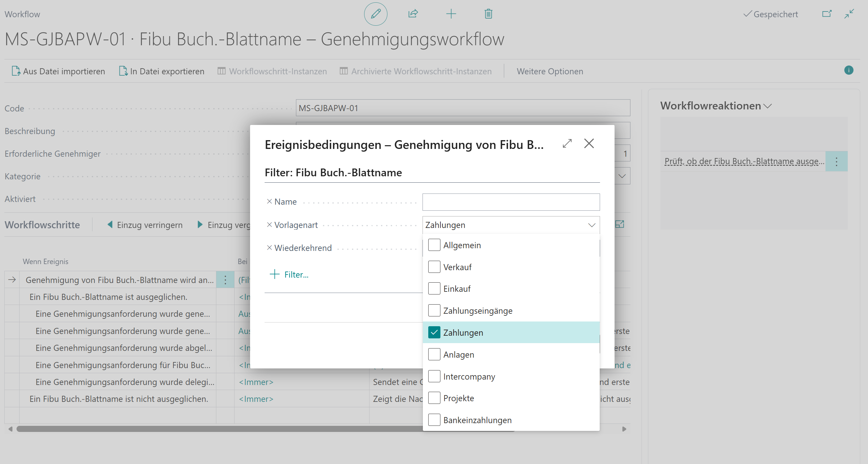Screen dimensions: 868x464
Task: Check the Intercompany checkbox
Action: point(434,376)
